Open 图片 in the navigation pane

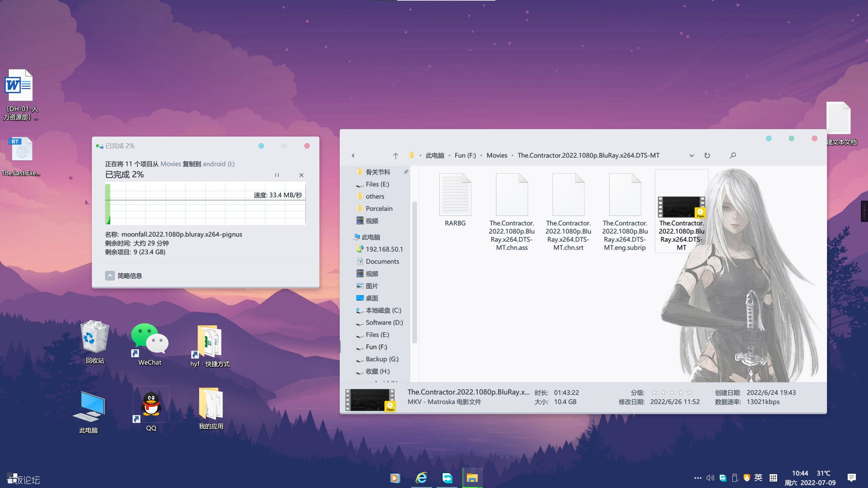372,286
